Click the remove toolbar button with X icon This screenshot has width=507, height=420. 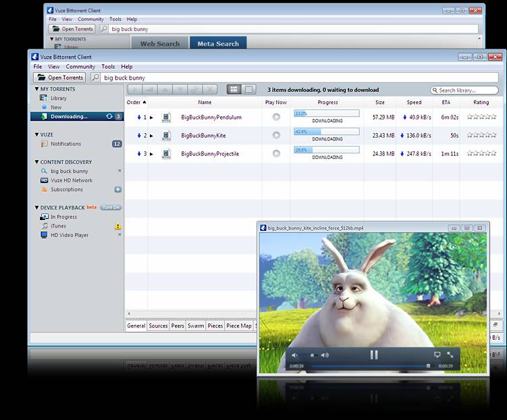click(210, 90)
